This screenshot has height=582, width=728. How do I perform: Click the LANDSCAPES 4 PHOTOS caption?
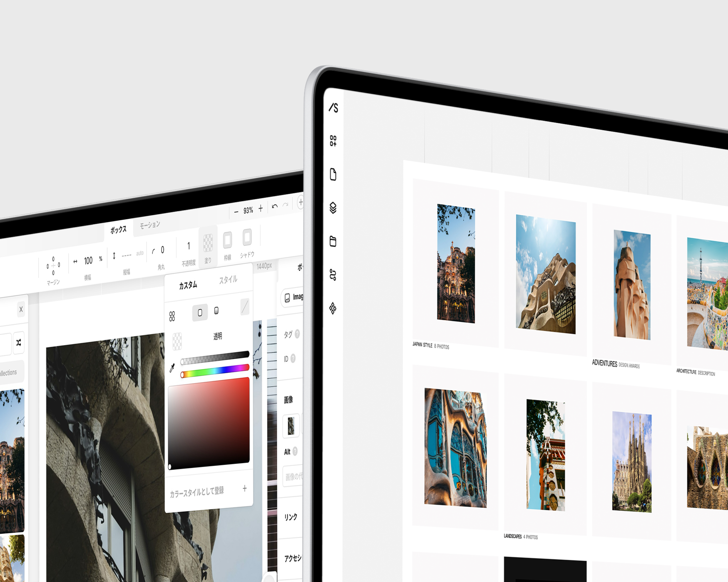click(x=521, y=536)
